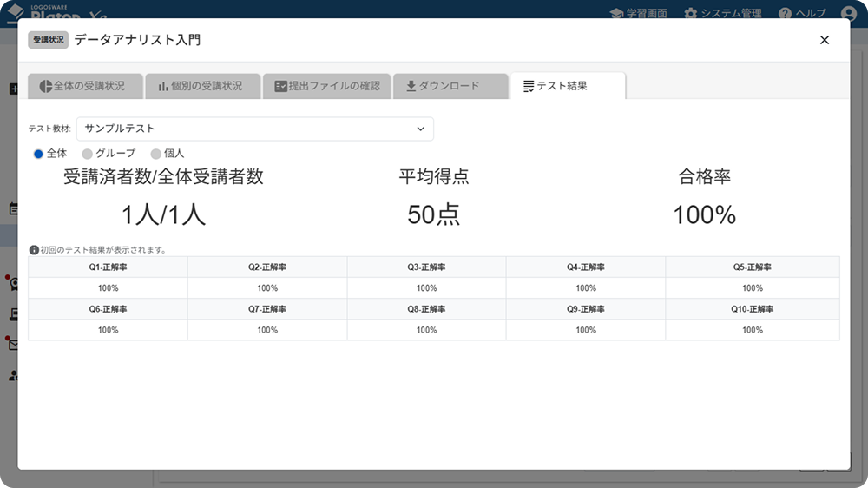Screen dimensions: 868x488
Task: Close the データアナリスト入門 dialog
Action: (825, 40)
